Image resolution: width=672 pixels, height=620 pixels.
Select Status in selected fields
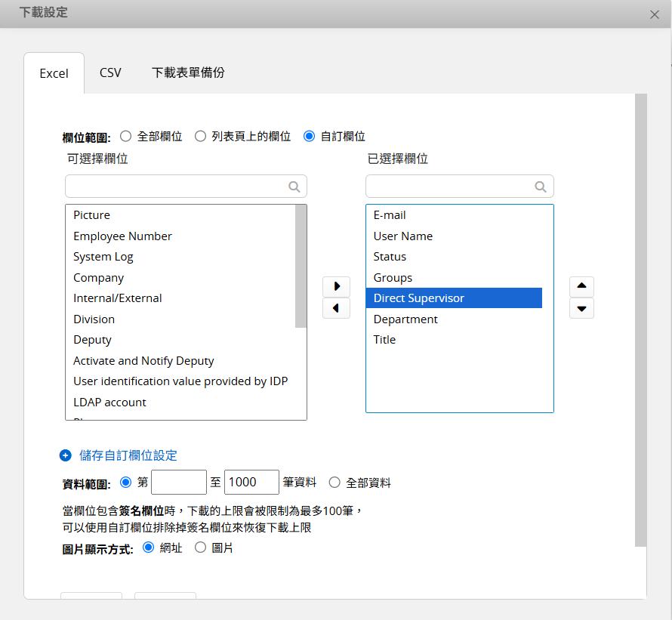(455, 257)
